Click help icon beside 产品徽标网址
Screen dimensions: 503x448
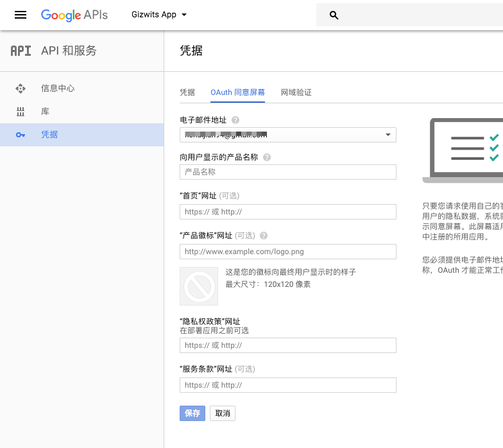coord(264,236)
